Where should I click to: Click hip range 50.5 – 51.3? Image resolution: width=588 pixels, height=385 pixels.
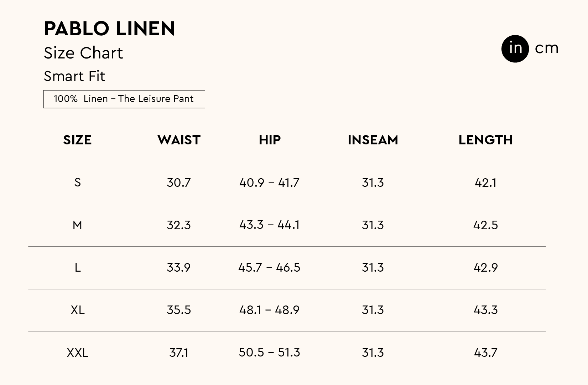click(269, 353)
